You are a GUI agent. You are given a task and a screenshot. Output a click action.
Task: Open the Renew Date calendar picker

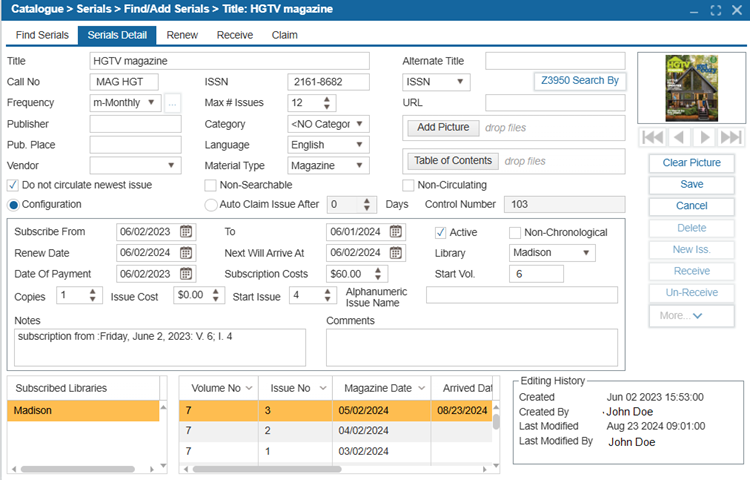point(186,253)
